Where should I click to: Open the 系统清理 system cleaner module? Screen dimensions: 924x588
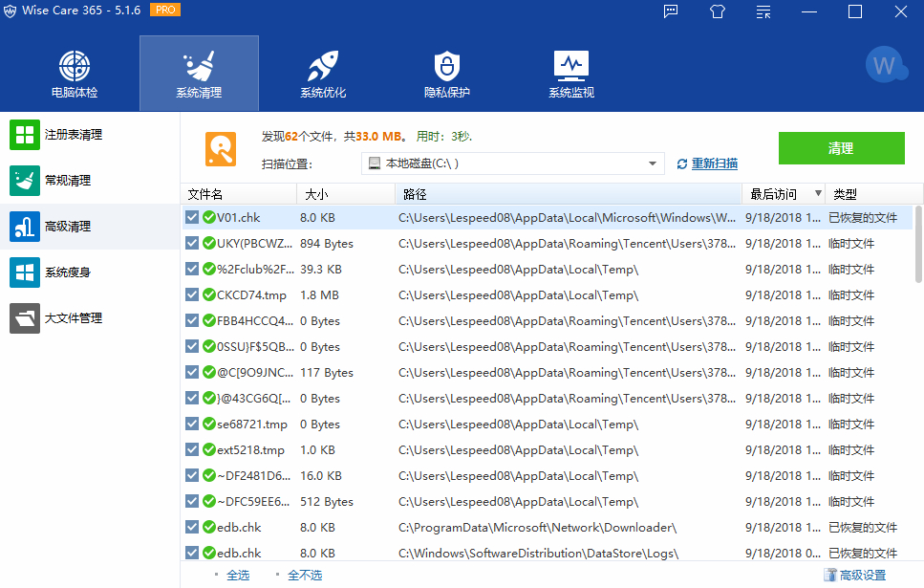(199, 74)
